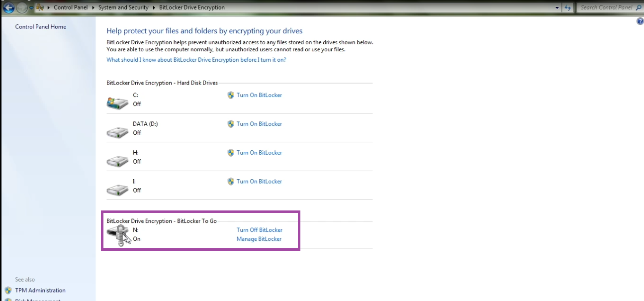The image size is (644, 301).
Task: Select BitLocker Drive Encryption breadcrumb
Action: [191, 7]
